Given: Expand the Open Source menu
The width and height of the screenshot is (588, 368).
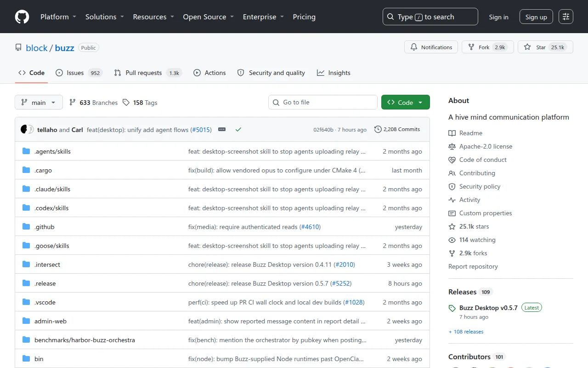Looking at the screenshot, I should [x=209, y=17].
